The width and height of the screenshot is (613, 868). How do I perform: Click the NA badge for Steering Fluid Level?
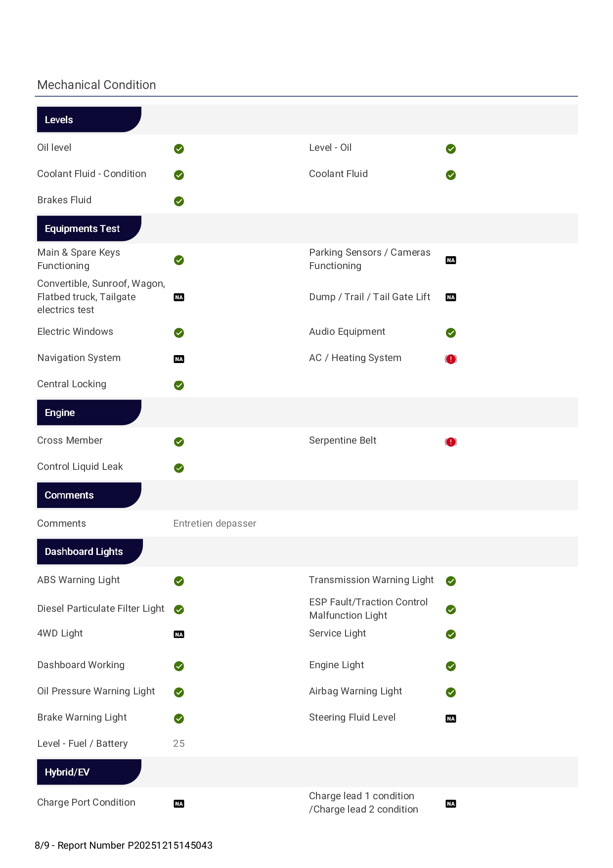click(450, 719)
